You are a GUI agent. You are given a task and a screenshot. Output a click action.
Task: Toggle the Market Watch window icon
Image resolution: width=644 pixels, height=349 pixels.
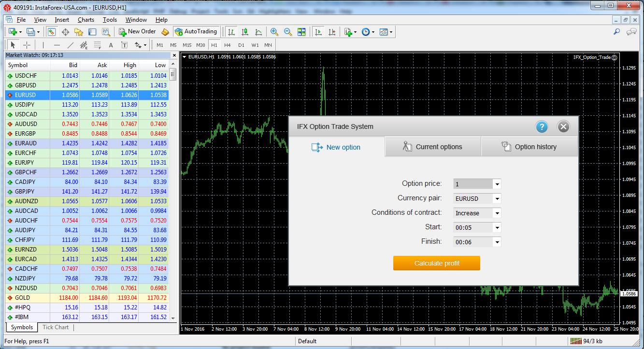click(52, 32)
